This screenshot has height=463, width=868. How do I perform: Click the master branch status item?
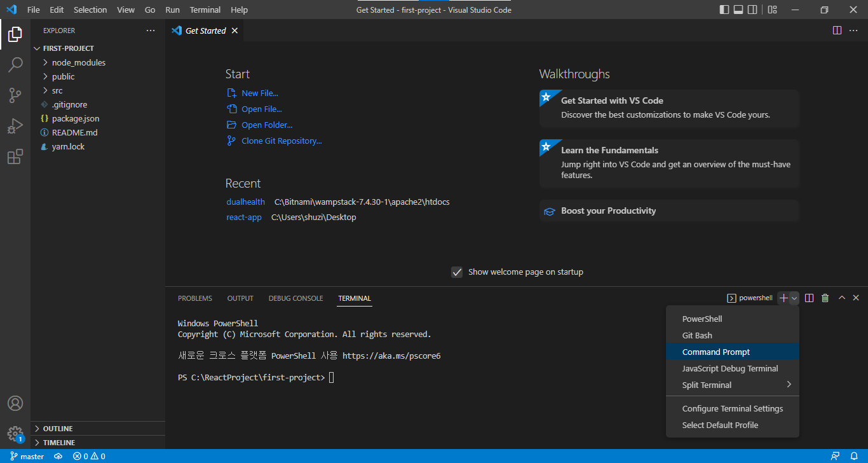[27, 456]
